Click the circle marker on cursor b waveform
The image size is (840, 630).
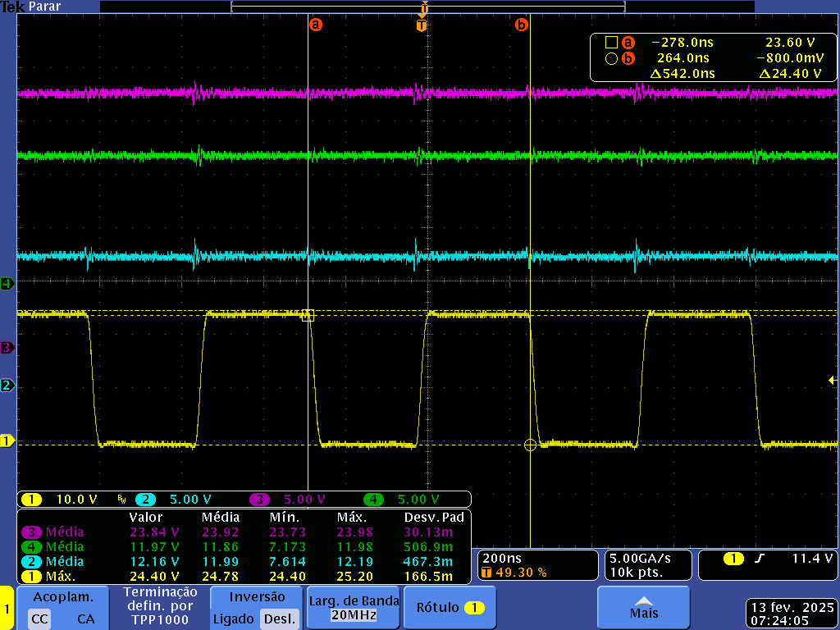tap(530, 445)
